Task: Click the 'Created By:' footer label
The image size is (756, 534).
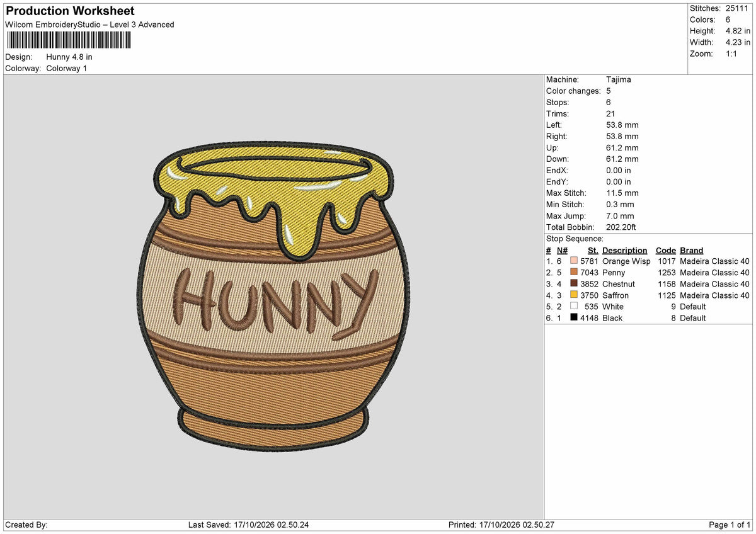Action: (26, 525)
